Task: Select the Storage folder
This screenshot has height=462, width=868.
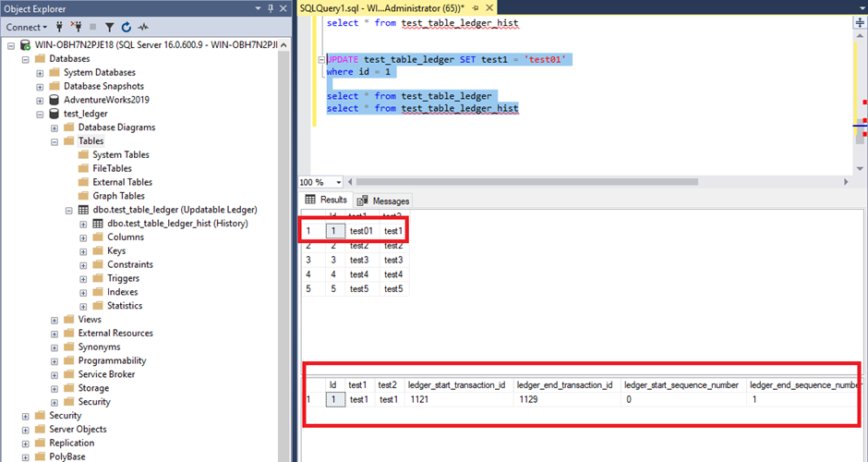Action: click(87, 388)
